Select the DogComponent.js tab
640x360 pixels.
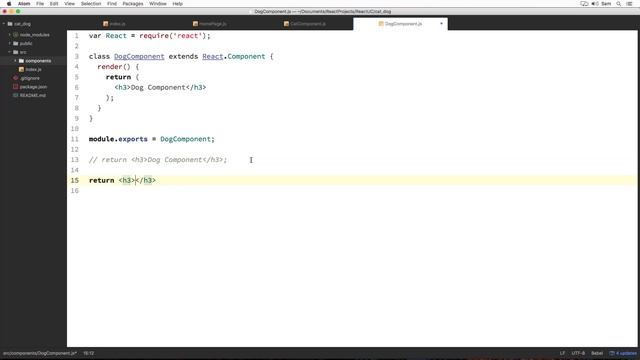400,24
